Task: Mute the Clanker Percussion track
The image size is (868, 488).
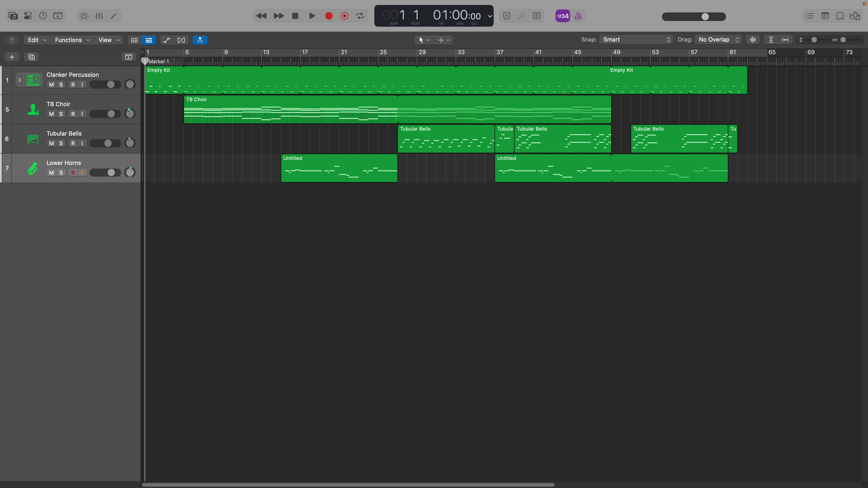Action: click(51, 84)
